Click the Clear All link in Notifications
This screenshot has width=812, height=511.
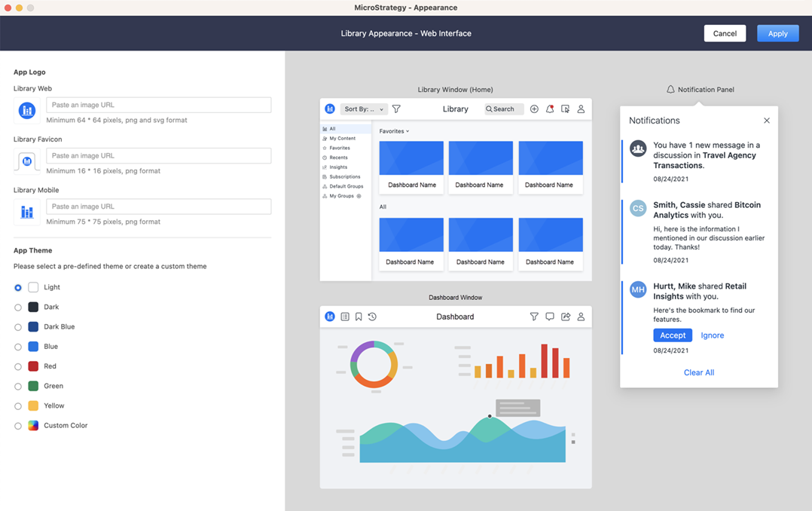tap(698, 372)
